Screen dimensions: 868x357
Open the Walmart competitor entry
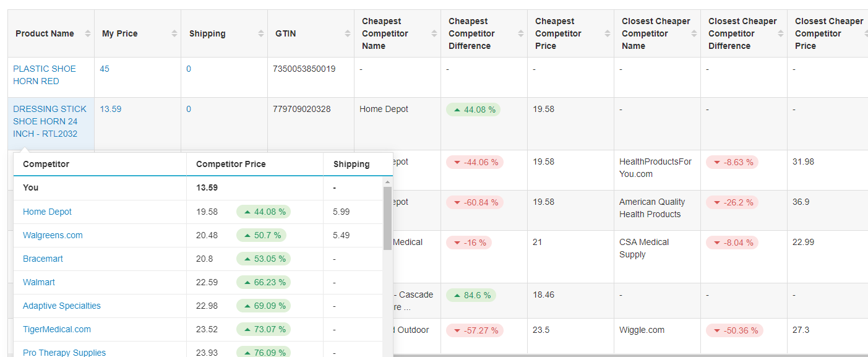(x=39, y=282)
